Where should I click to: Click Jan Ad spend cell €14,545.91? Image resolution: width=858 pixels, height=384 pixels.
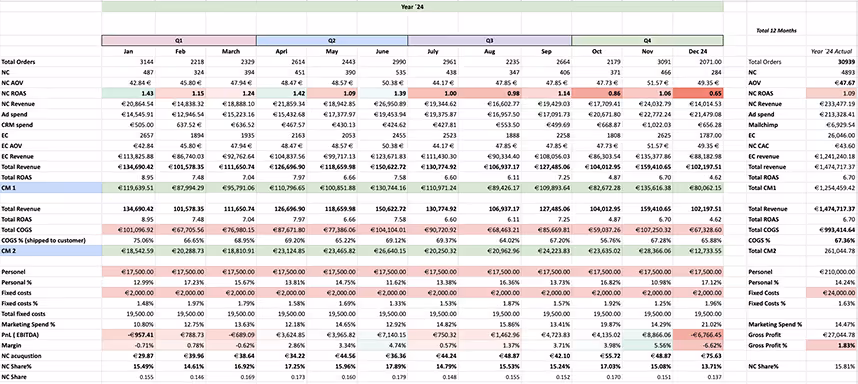[x=136, y=114]
